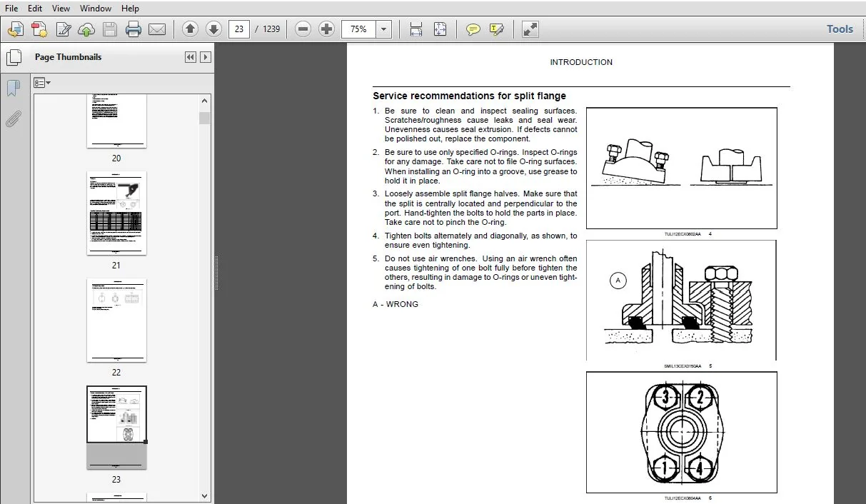Open the Attachments paperclip panel
The image size is (866, 504).
point(14,119)
